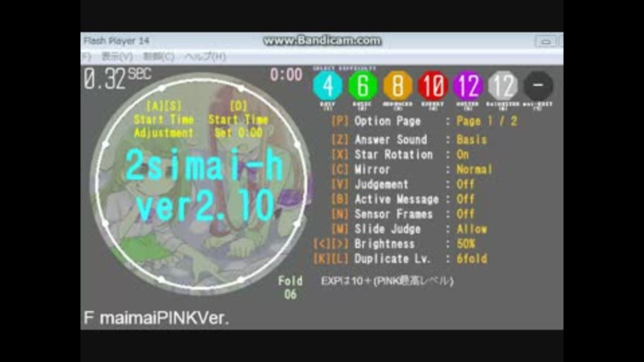This screenshot has width=644, height=362.
Task: Click the [D] Start Time Set 0:00 label
Action: pos(238,119)
